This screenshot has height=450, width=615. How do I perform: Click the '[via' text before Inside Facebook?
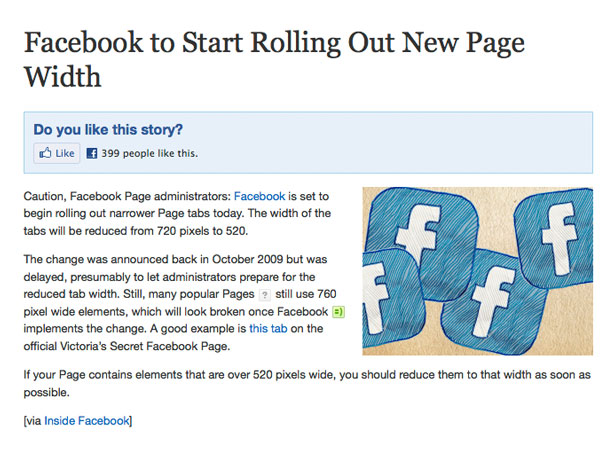[33, 421]
